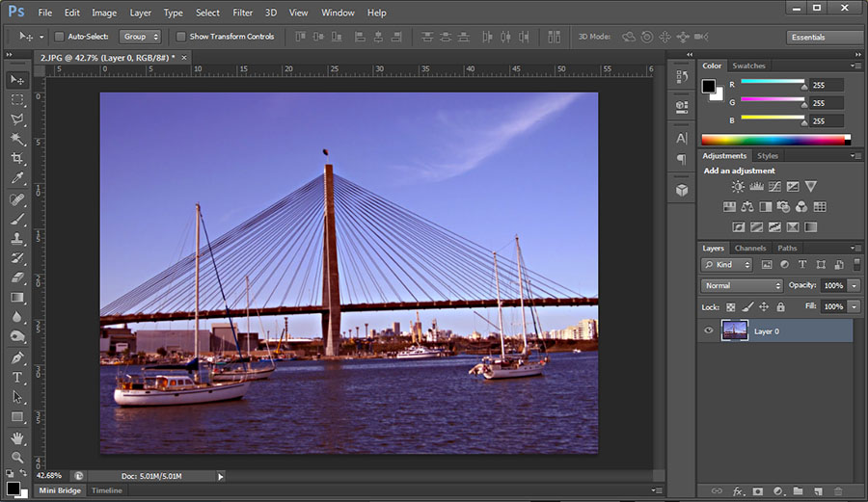Click the Layer 0 thumbnail

[735, 330]
